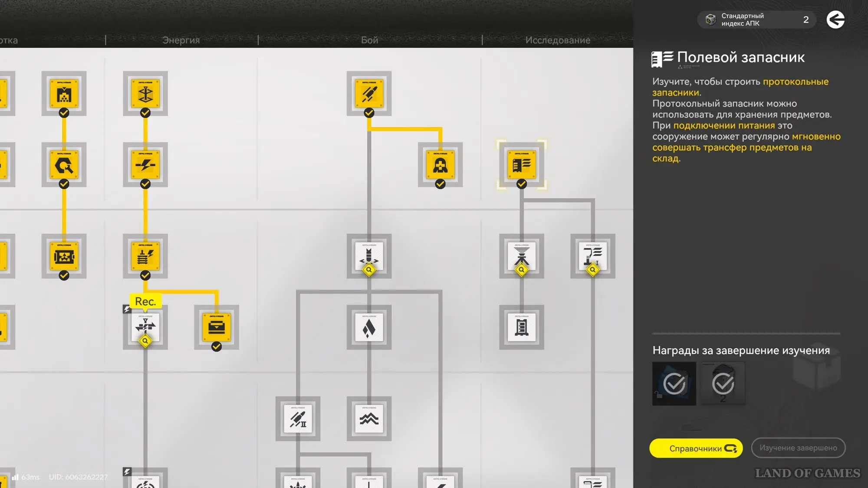Select the rocket II upgrade node
The width and height of the screenshot is (868, 488).
298,419
